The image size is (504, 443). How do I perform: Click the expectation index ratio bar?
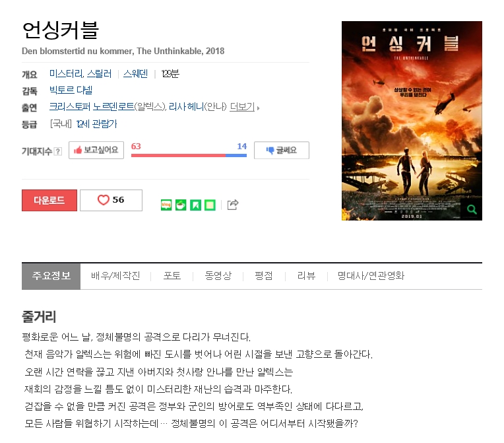click(189, 155)
